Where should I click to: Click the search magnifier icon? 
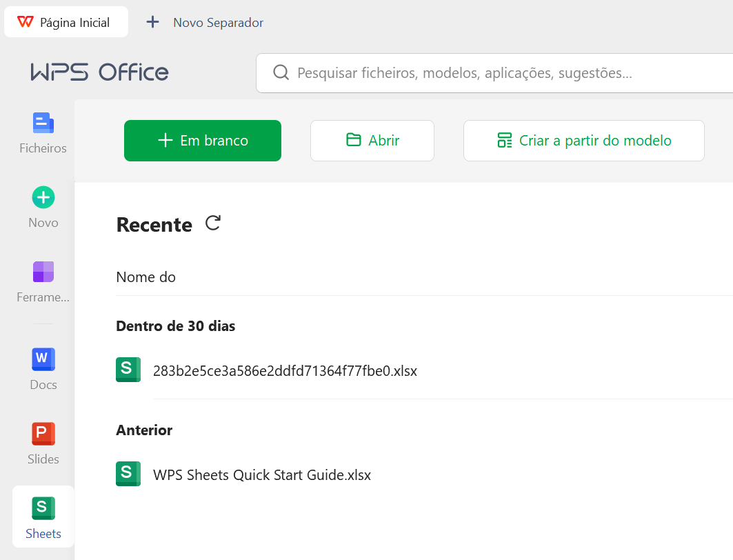(x=281, y=72)
